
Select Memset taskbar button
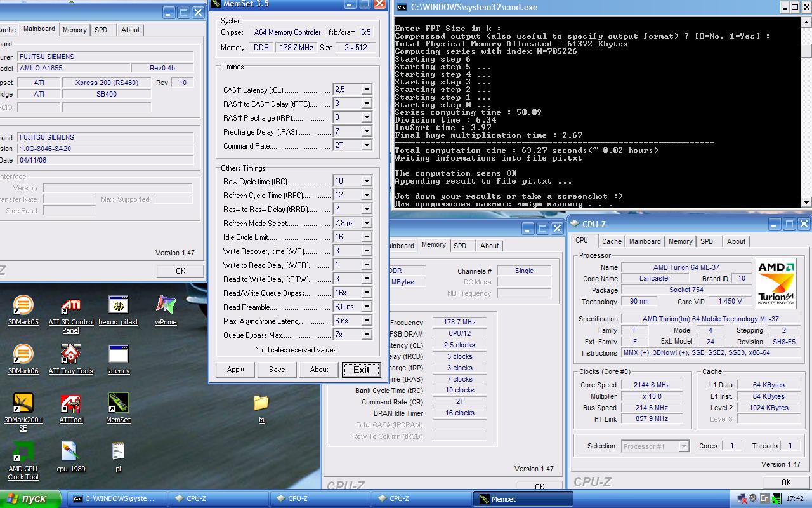524,499
